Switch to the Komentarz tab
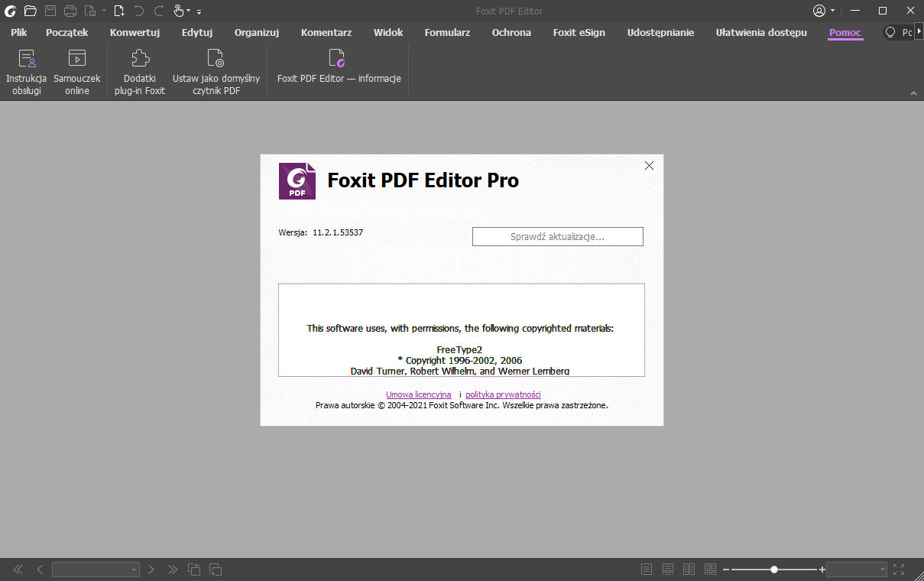 click(x=326, y=32)
